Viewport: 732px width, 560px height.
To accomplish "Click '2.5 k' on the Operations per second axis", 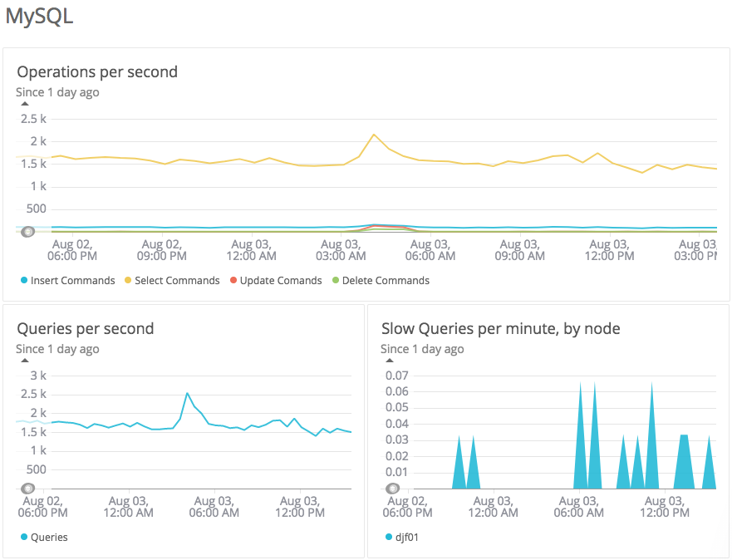I will pyautogui.click(x=33, y=119).
